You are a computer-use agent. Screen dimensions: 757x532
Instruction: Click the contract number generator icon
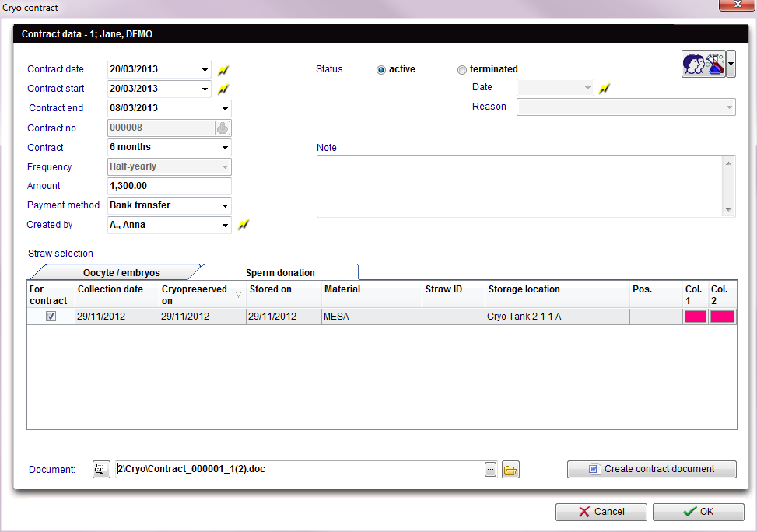point(222,128)
